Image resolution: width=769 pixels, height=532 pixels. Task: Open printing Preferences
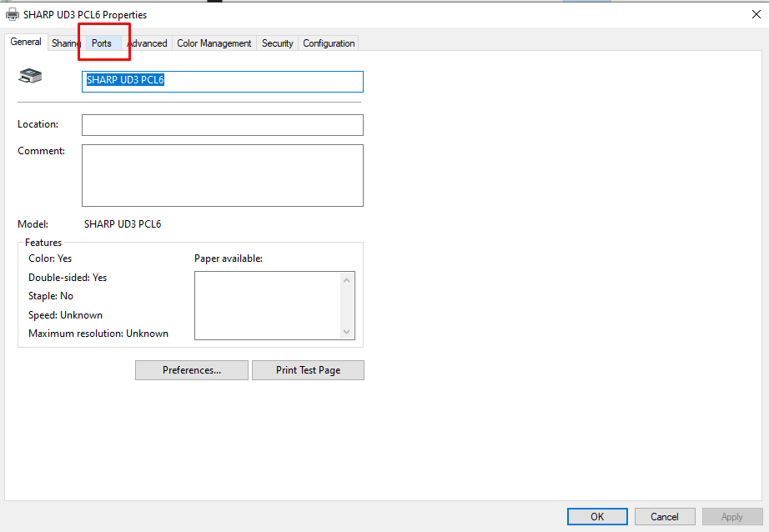click(x=191, y=369)
